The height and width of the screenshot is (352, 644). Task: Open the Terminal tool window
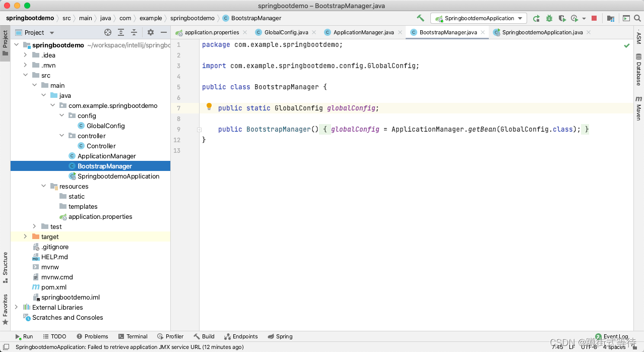point(133,336)
